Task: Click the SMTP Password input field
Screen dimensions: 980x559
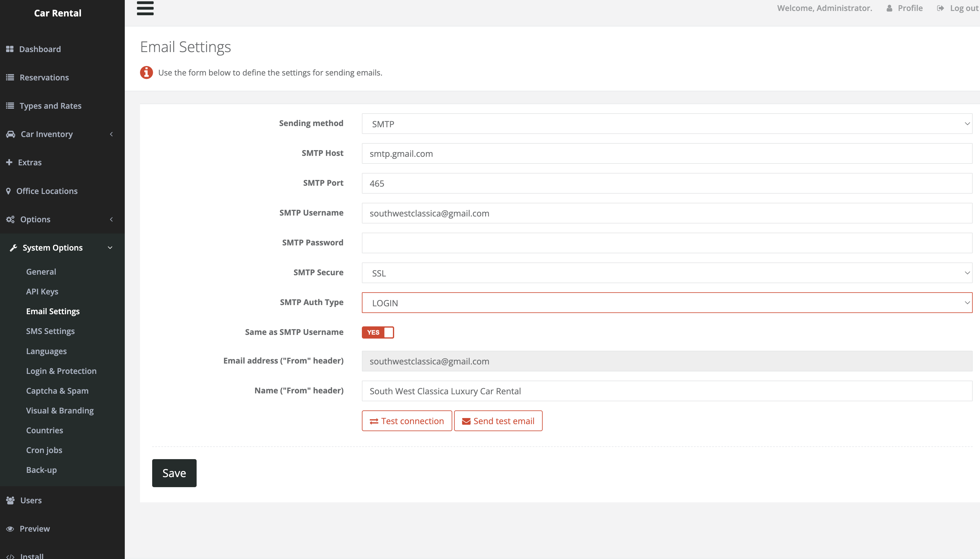Action: [667, 243]
